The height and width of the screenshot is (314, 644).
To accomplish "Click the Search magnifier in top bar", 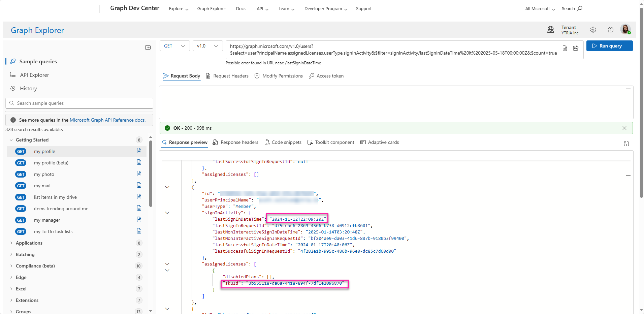I will [580, 8].
